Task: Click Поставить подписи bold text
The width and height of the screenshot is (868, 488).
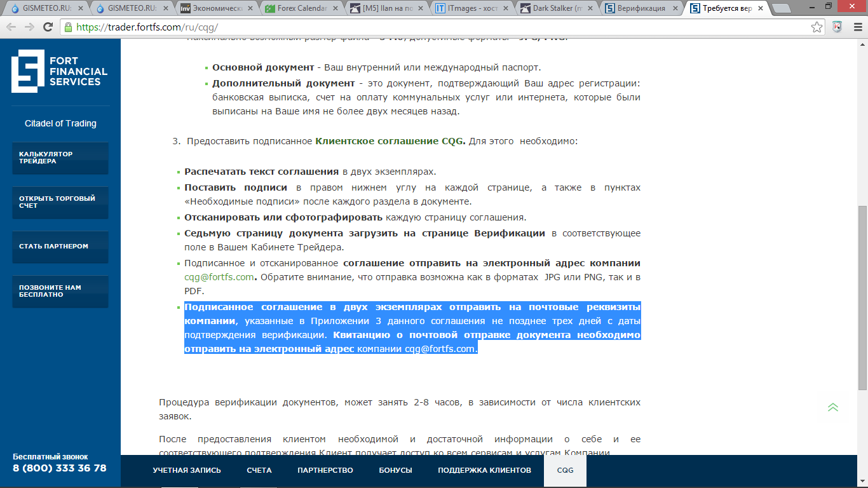Action: coord(236,187)
